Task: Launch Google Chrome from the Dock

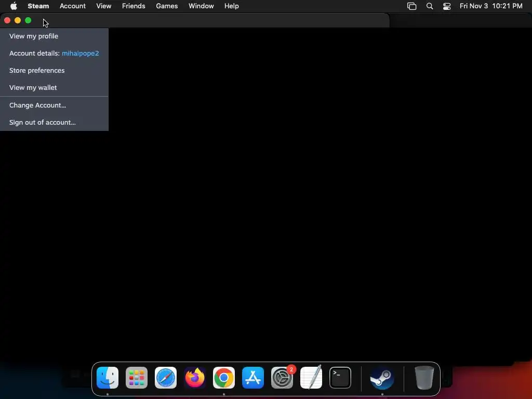Action: pyautogui.click(x=224, y=378)
